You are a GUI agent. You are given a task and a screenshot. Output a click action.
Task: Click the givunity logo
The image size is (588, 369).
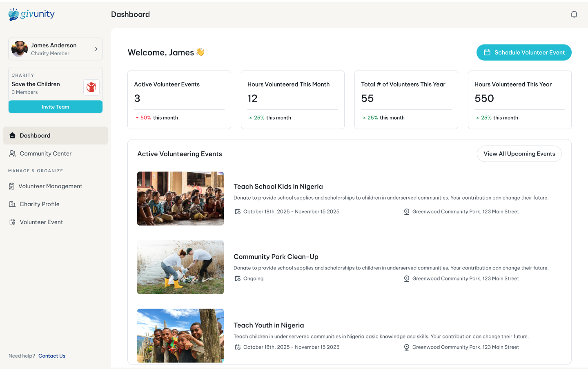[31, 14]
